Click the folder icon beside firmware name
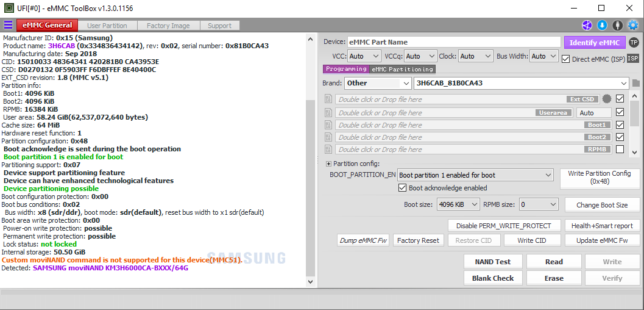The image size is (644, 310). (636, 83)
